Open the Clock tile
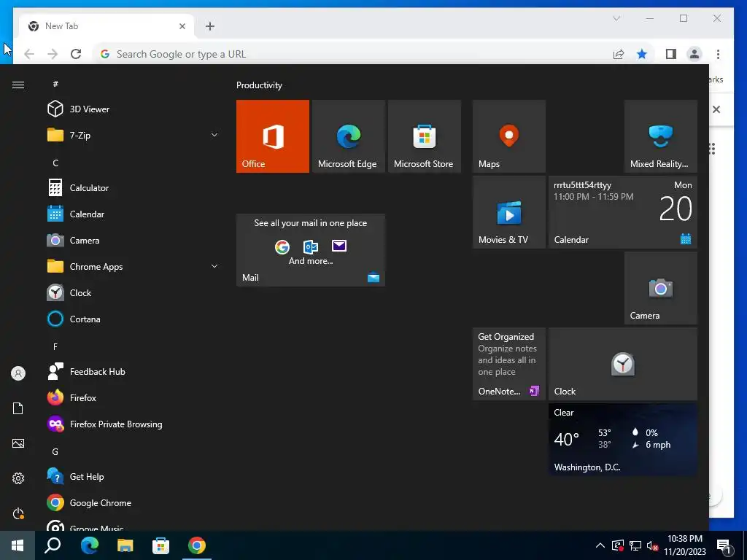Screen dimensions: 747x560 point(623,364)
